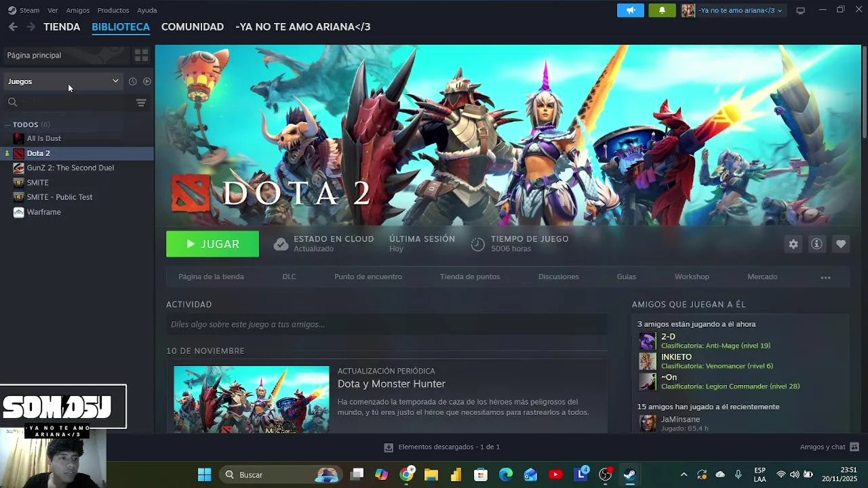
Task: Open the collections grid view icon
Action: click(141, 55)
